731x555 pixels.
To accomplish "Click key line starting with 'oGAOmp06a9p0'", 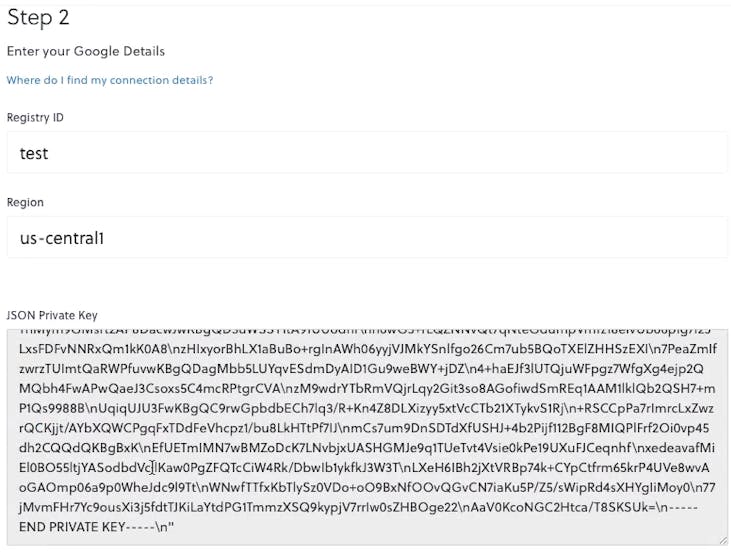I will click(367, 488).
